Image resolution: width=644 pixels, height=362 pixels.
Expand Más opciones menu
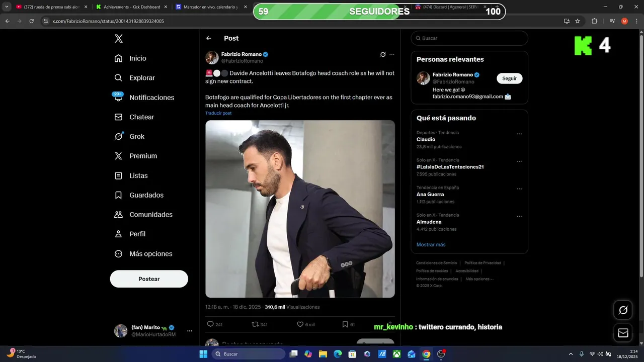tap(143, 254)
